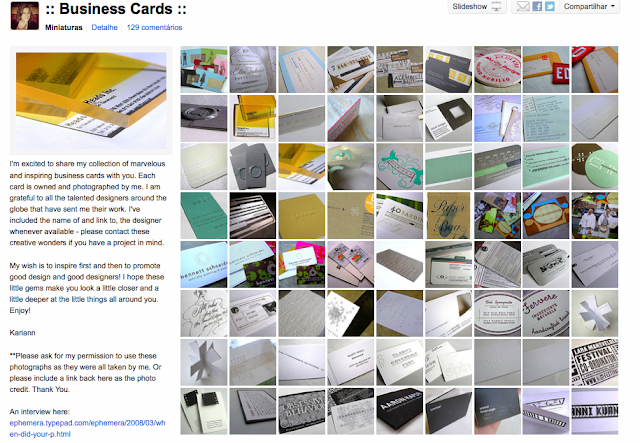Open the red ED badge card thumbnail
The width and height of the screenshot is (640, 443).
(546, 69)
